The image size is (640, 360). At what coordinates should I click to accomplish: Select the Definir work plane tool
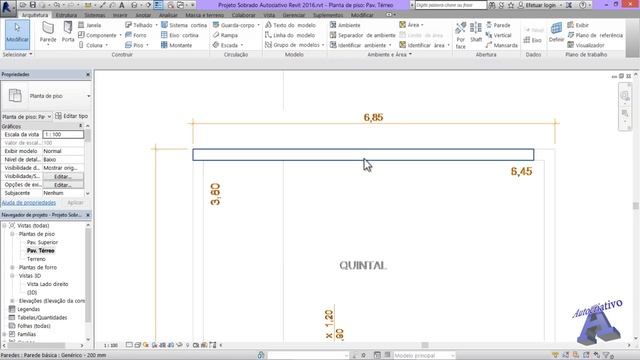click(x=556, y=33)
